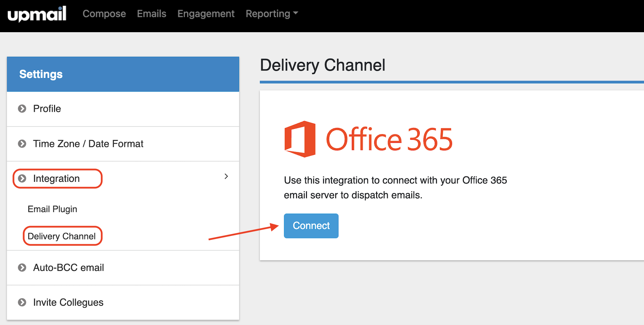
Task: Click the arrow icon beside Profile
Action: click(22, 109)
